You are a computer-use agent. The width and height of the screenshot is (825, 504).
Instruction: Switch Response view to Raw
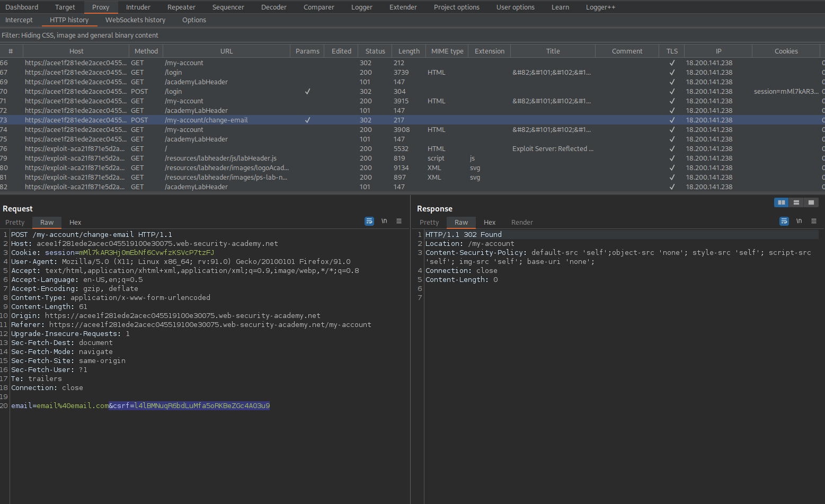pyautogui.click(x=461, y=223)
